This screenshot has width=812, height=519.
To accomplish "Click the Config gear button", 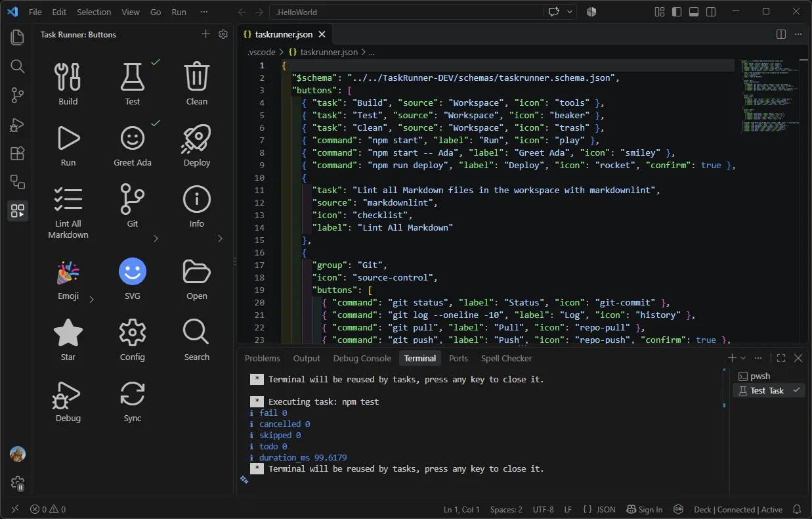I will [133, 340].
